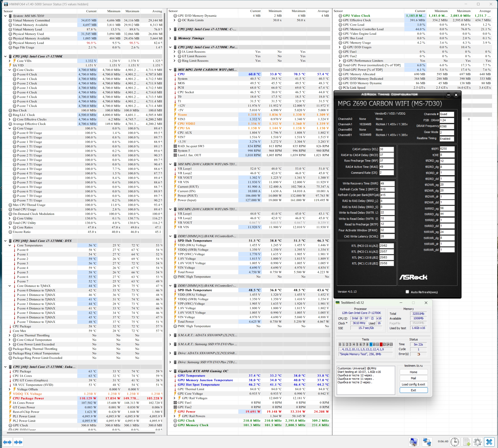Image resolution: width=498 pixels, height=448 pixels.
Task: Collapse Gigabyte RTX 4090 Gaming OC section
Action: tap(170, 371)
